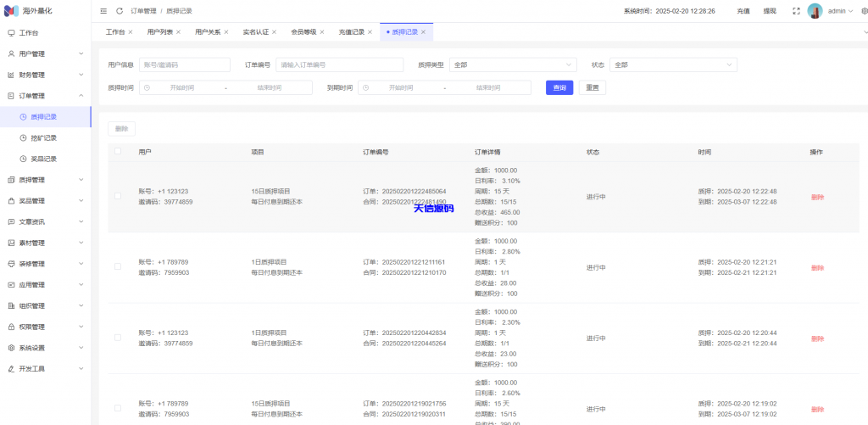The width and height of the screenshot is (868, 425).
Task: Open the admin user dropdown
Action: point(840,11)
